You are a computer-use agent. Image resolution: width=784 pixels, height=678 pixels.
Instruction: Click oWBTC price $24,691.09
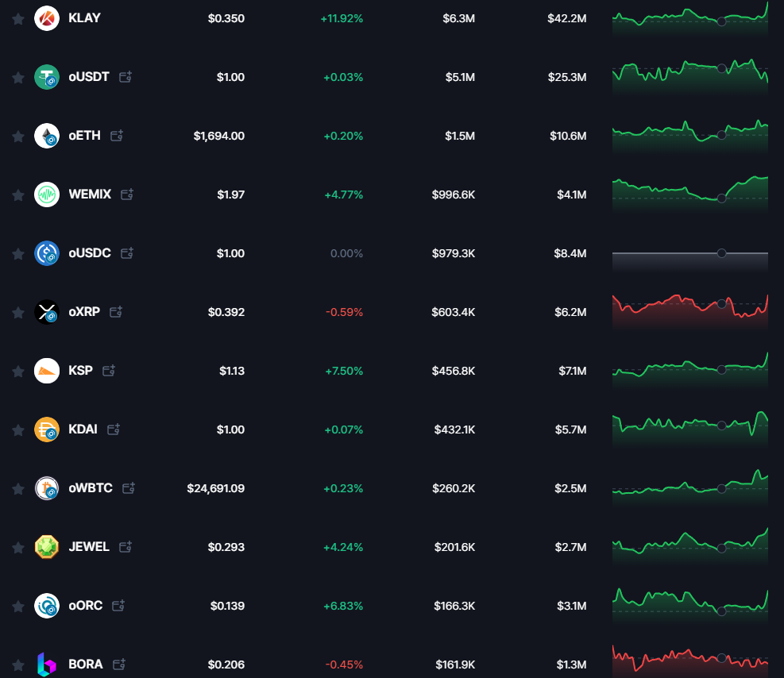coord(215,488)
